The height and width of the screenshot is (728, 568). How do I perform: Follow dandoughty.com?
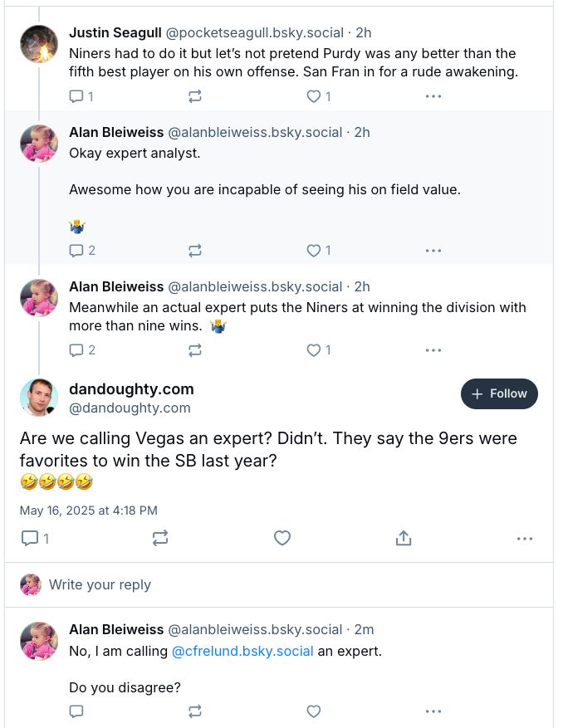pyautogui.click(x=499, y=393)
